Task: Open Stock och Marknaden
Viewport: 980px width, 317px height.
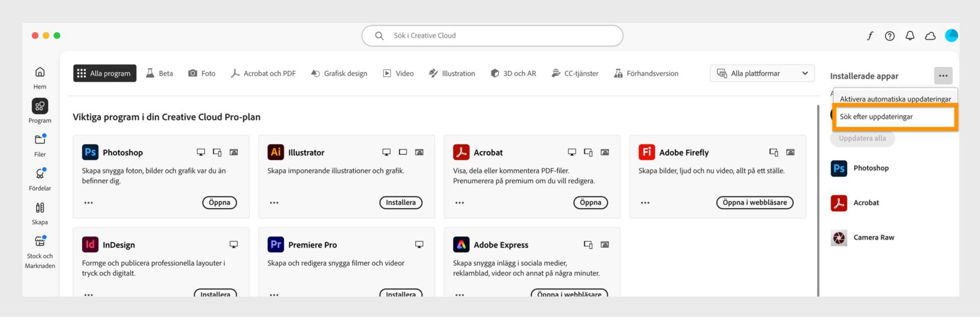Action: pos(40,252)
